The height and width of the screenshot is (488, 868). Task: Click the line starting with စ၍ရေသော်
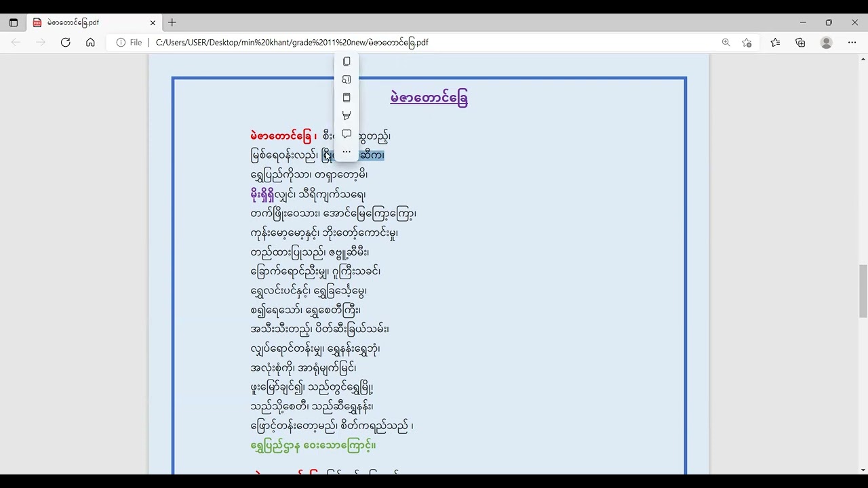pyautogui.click(x=305, y=310)
